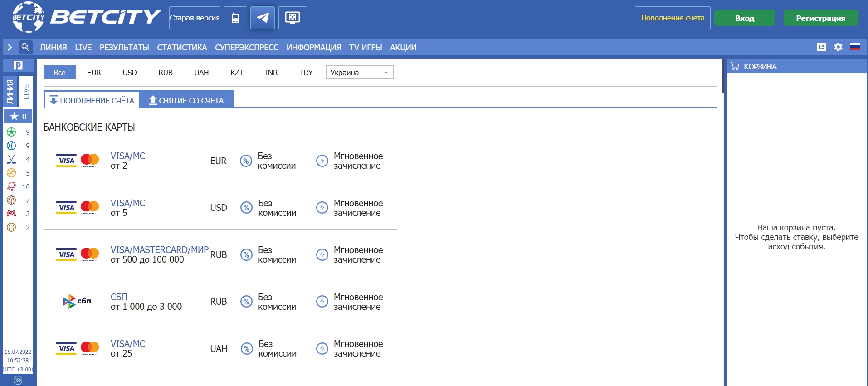The image size is (868, 386).
Task: Switch to the Снятие со счета tab
Action: (186, 100)
